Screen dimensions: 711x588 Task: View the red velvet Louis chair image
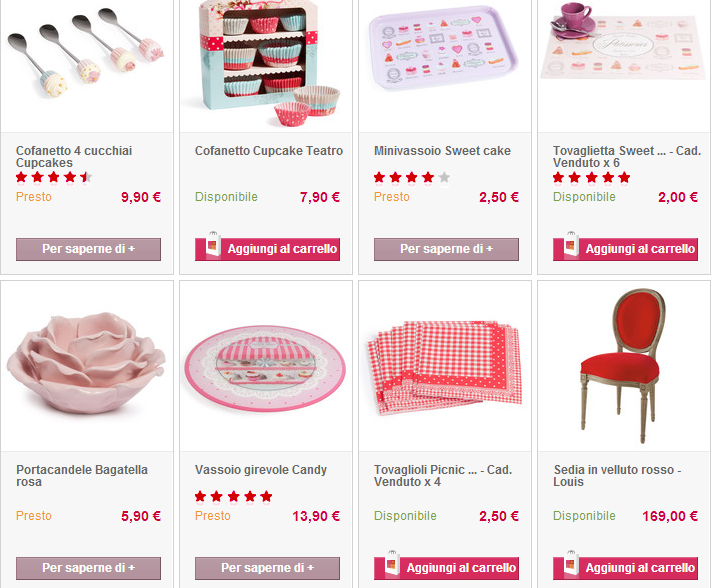pyautogui.click(x=620, y=366)
